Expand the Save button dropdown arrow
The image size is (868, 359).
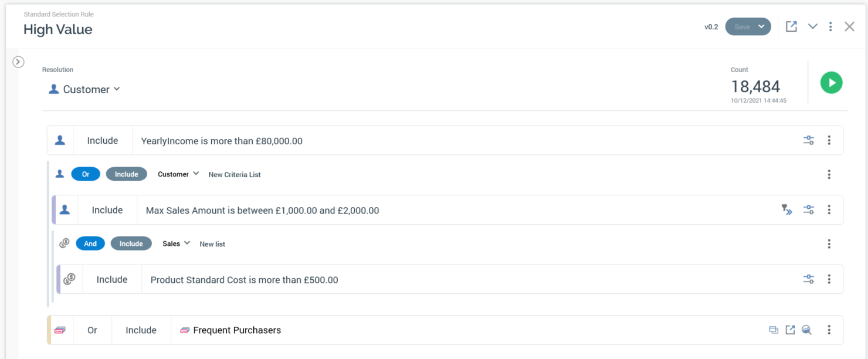click(761, 26)
